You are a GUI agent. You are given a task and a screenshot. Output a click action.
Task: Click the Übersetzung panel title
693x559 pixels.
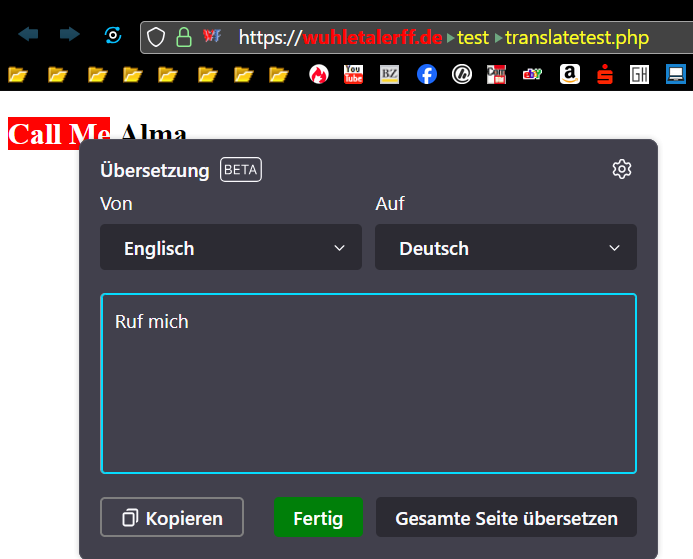tap(155, 170)
